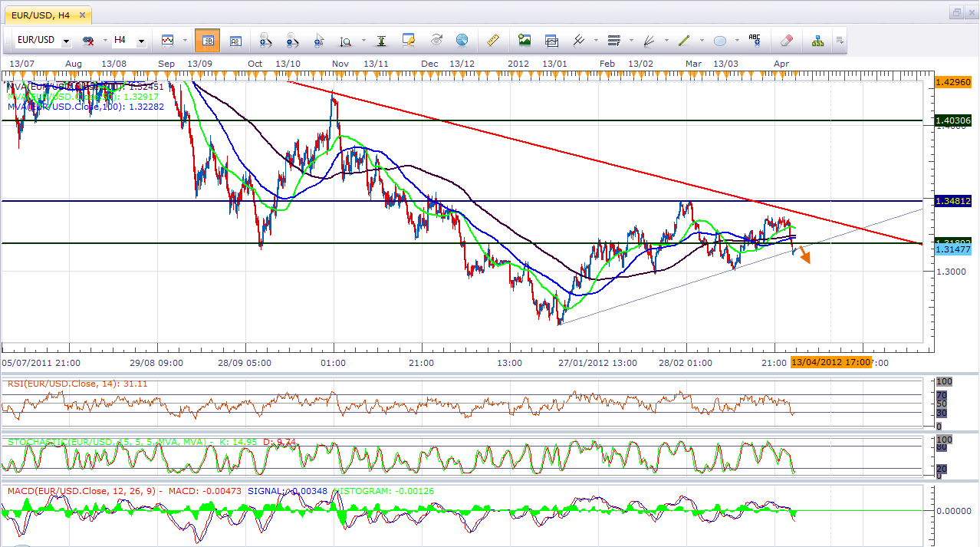
Task: Click the zoom out magnifier
Action: (293, 40)
